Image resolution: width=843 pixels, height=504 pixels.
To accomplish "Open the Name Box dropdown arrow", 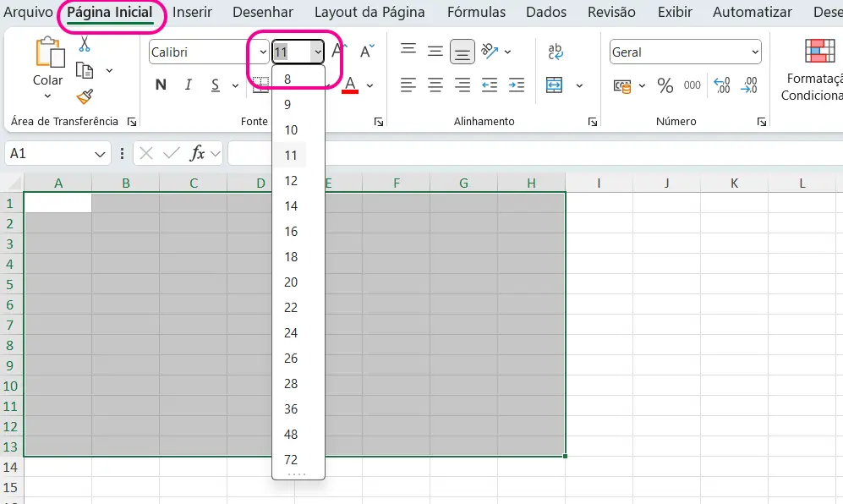I will (101, 154).
